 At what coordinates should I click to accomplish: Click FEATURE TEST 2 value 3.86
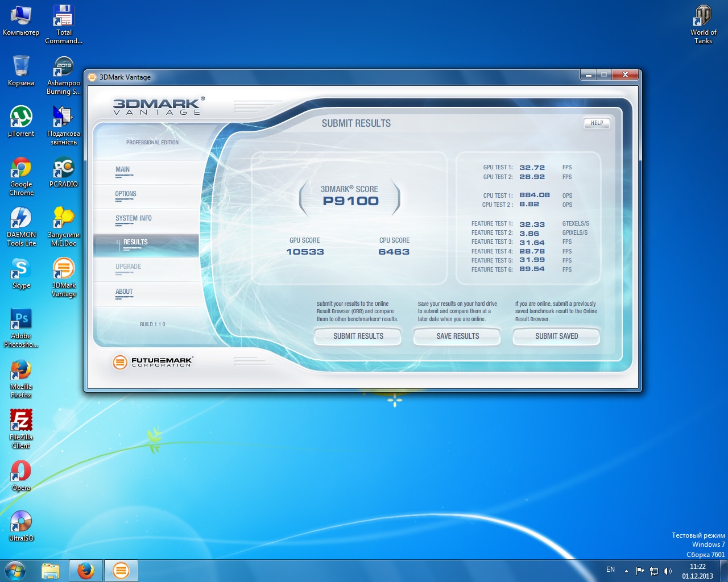coord(529,234)
